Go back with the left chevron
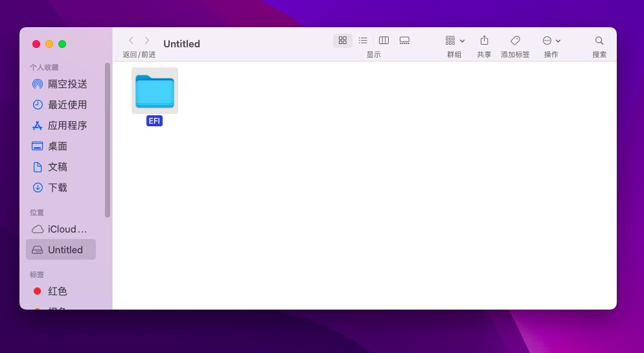 point(131,40)
